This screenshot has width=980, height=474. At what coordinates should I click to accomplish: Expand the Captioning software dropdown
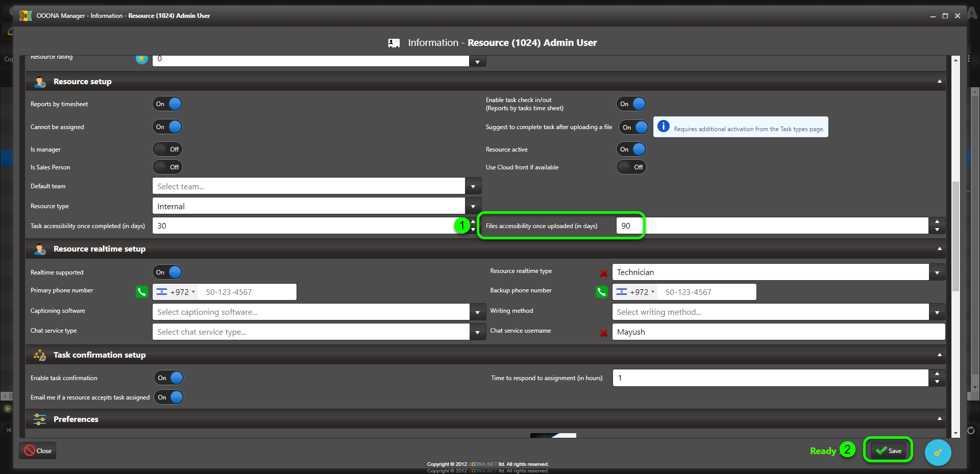tap(477, 312)
